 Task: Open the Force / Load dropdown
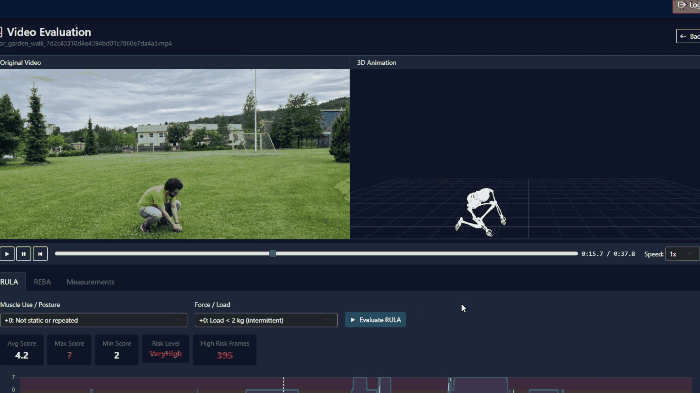tap(266, 320)
